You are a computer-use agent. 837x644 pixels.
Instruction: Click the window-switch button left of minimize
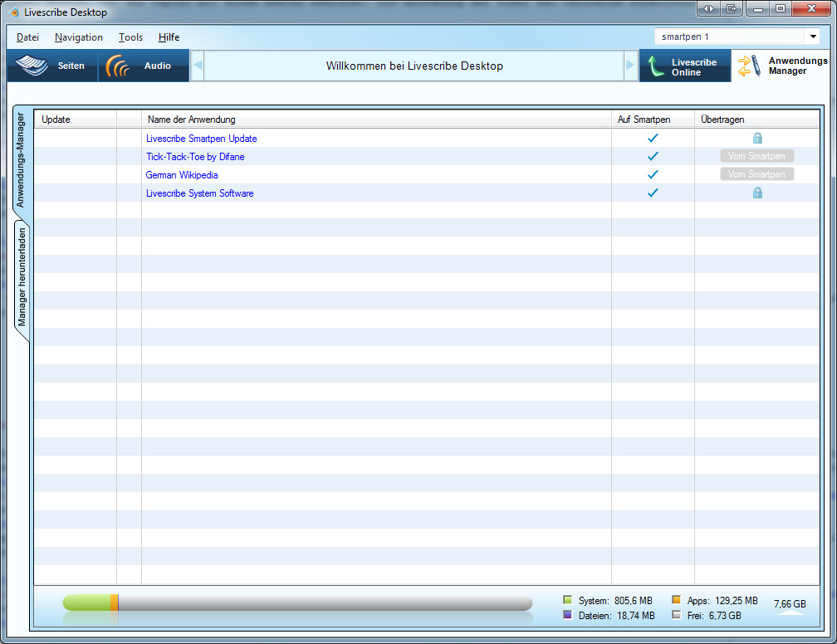point(732,8)
